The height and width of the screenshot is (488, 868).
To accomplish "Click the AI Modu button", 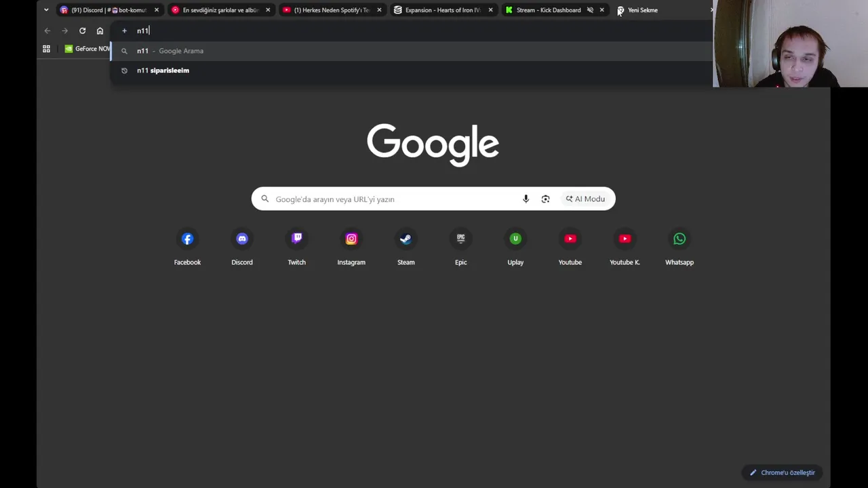I will click(x=585, y=199).
